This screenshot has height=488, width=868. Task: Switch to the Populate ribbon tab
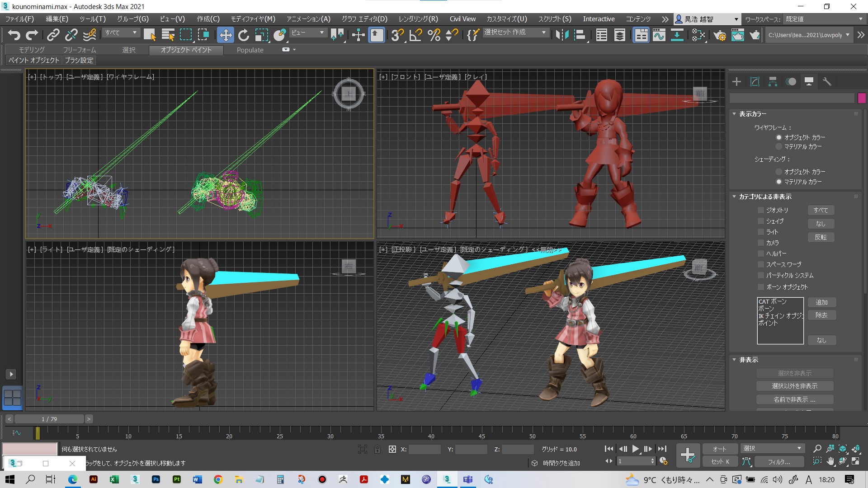coord(250,50)
